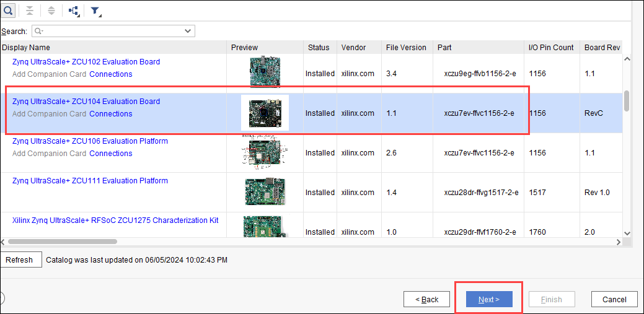Click the RevC board revision cell
644x314 pixels.
pos(593,113)
